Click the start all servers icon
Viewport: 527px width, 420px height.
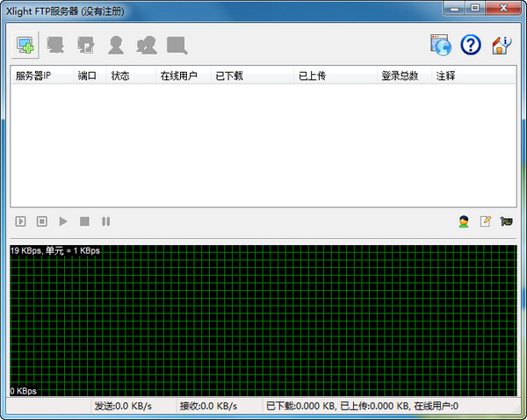click(20, 221)
